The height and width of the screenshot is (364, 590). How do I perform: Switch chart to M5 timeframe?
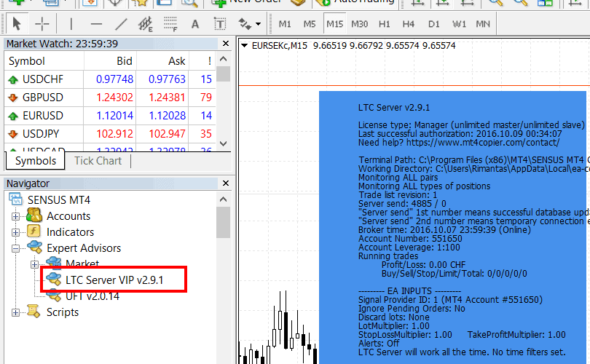tap(310, 24)
